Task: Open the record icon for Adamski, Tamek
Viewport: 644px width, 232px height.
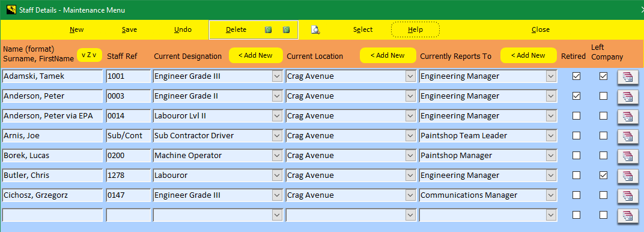Action: (x=628, y=77)
